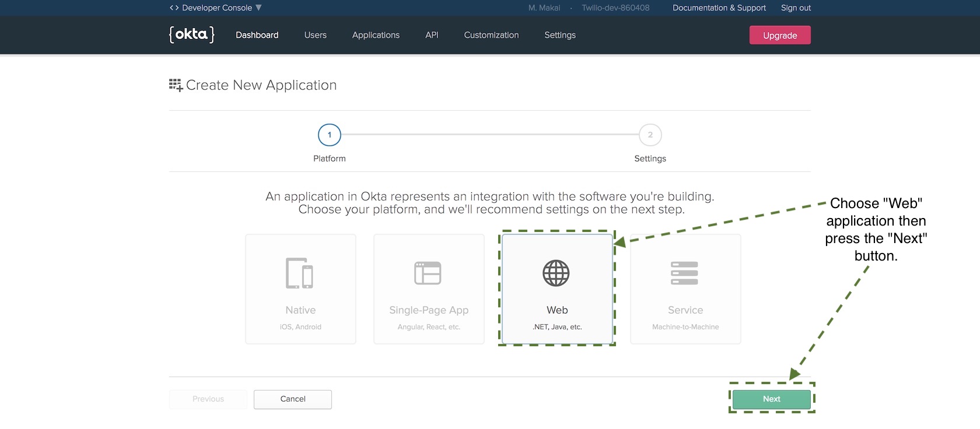Image resolution: width=980 pixels, height=429 pixels.
Task: Click step 1 Platform circle
Action: 330,135
